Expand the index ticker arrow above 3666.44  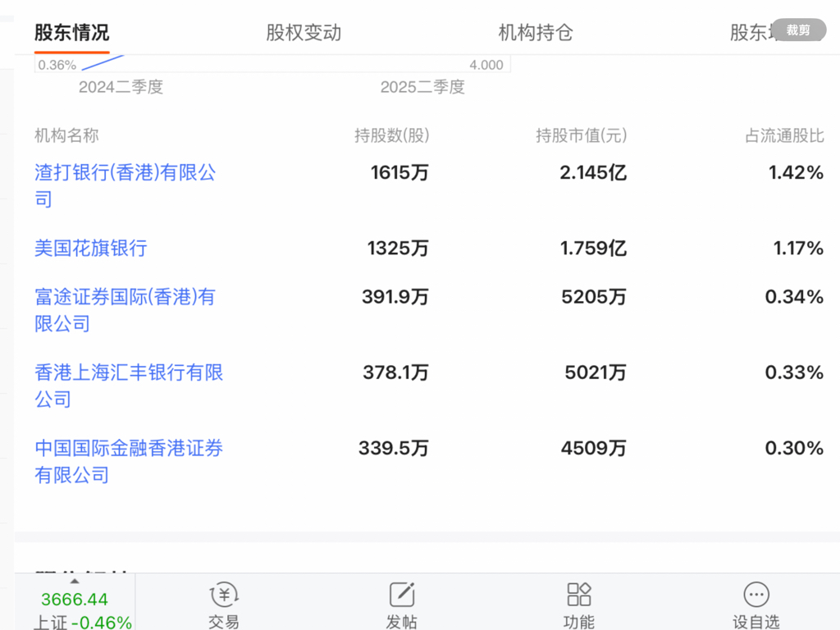click(x=75, y=582)
